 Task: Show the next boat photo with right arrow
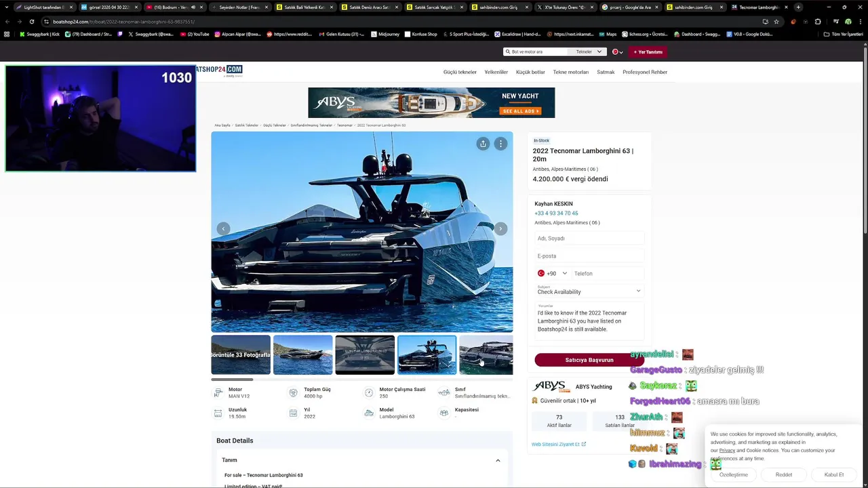[500, 229]
